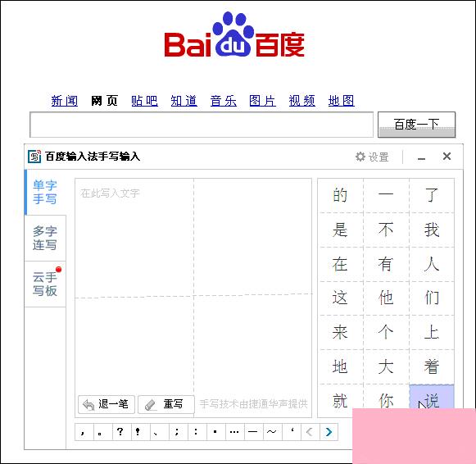Viewport: 476px width, 464px height.
Task: Open the 音乐 link
Action: 224,101
